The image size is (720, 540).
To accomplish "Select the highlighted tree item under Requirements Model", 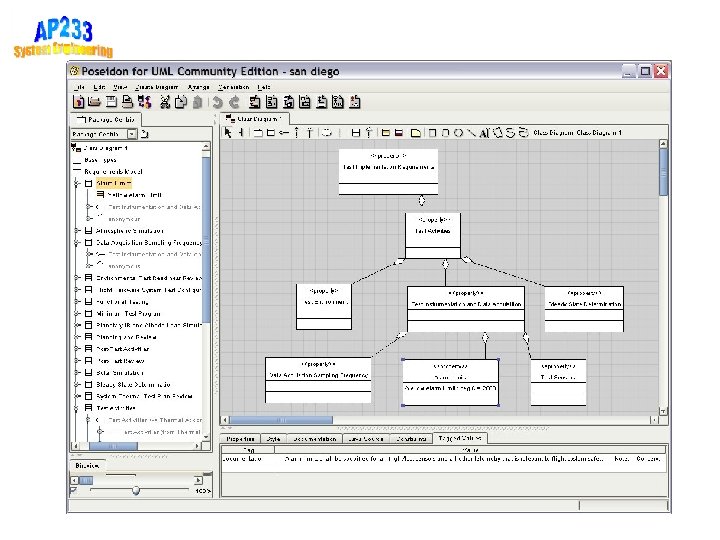I will click(113, 183).
